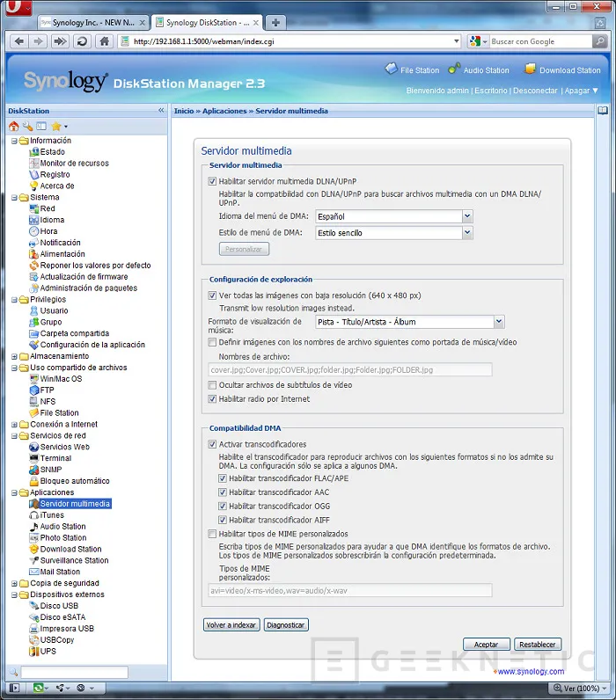Enable Habilitar tipos de MIME personalizados
The height and width of the screenshot is (700, 616).
pos(212,534)
